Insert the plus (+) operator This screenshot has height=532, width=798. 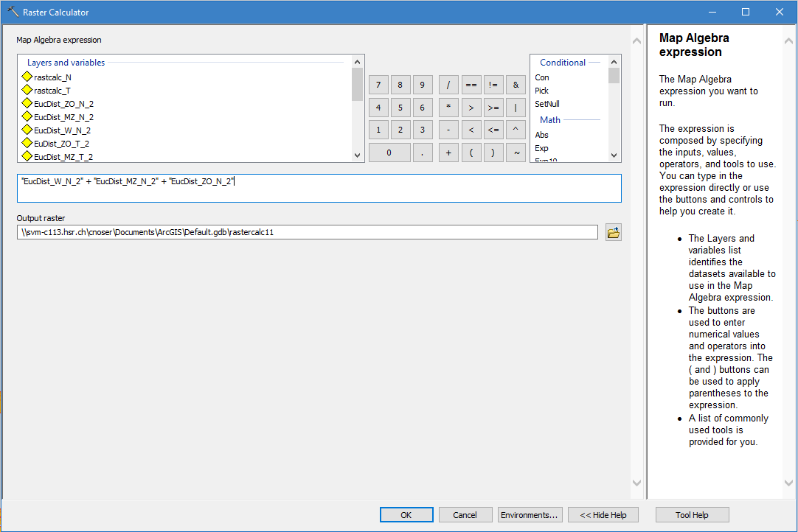click(448, 153)
